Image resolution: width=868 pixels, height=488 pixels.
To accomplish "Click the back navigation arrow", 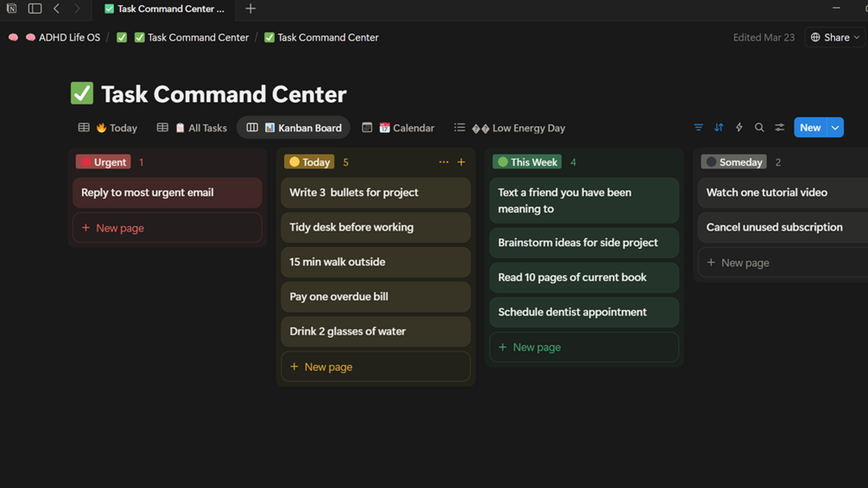I will click(x=57, y=9).
